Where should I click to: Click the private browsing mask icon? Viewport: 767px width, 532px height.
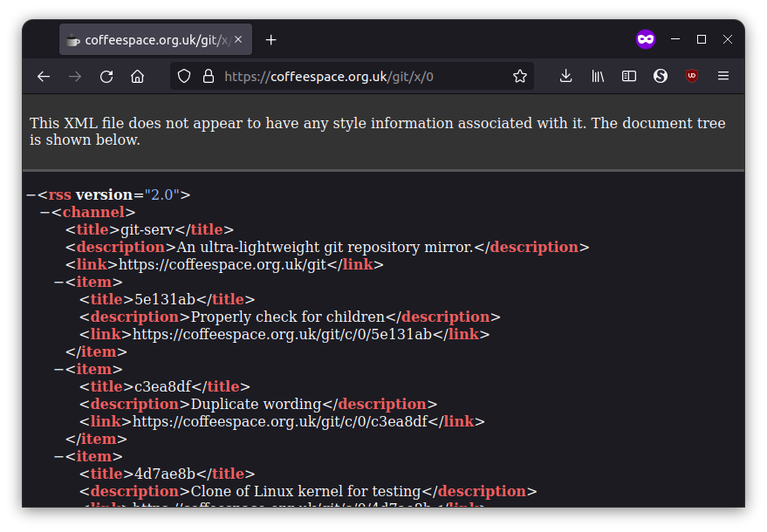pyautogui.click(x=646, y=39)
